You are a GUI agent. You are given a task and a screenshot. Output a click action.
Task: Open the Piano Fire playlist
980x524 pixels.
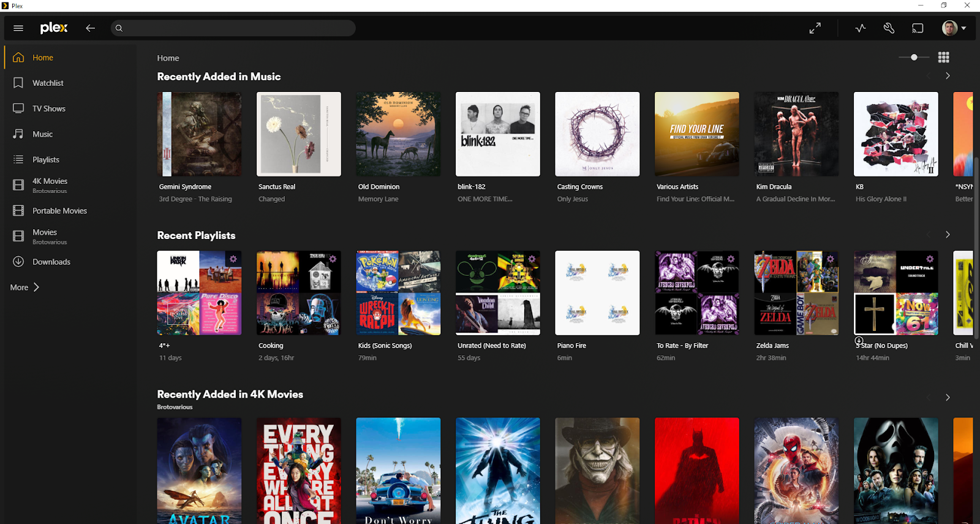[597, 293]
